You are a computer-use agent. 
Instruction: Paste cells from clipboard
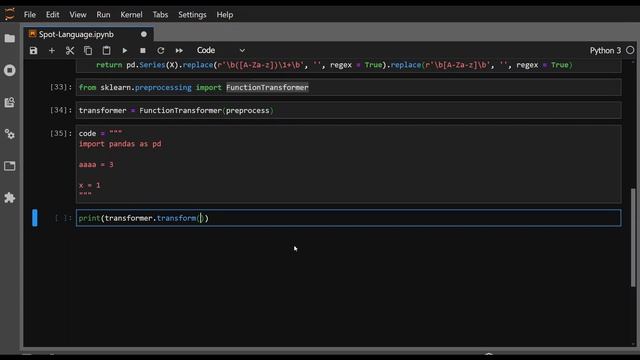pos(106,51)
